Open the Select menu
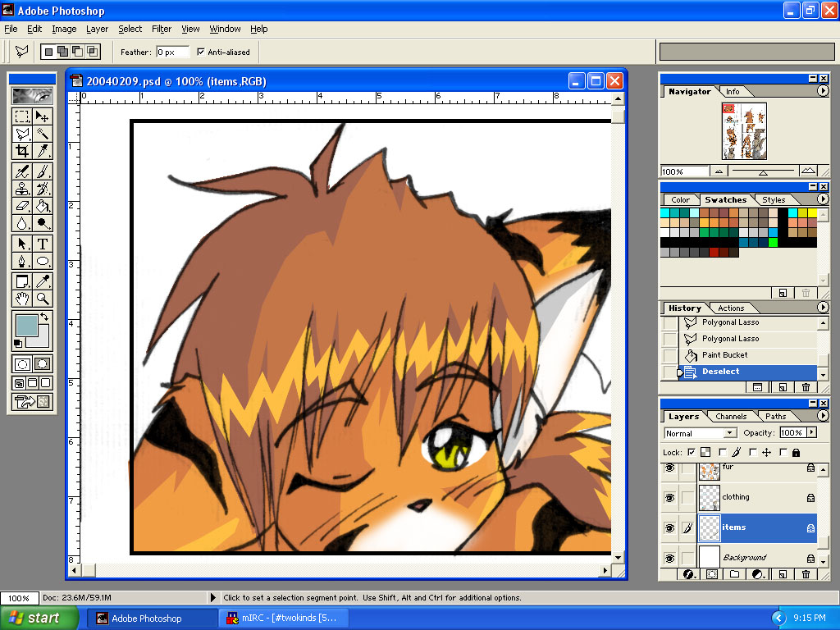This screenshot has height=630, width=840. pos(130,29)
